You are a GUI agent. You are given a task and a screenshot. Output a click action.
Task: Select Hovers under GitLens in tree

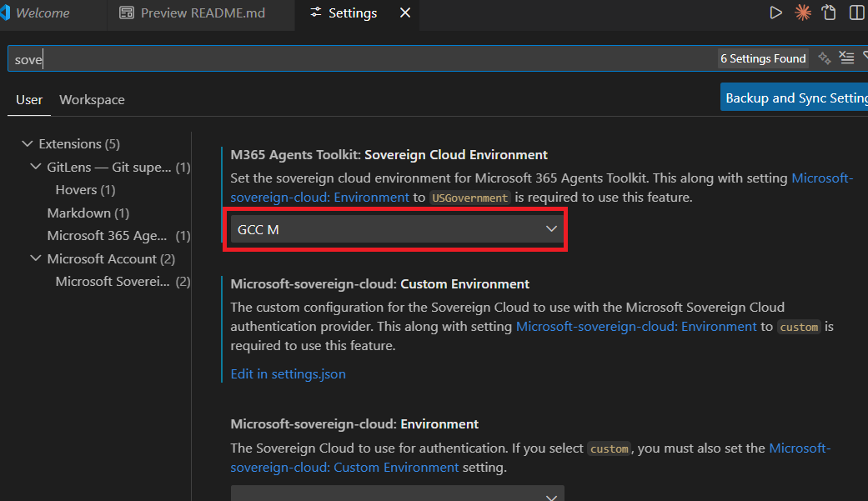(x=85, y=190)
